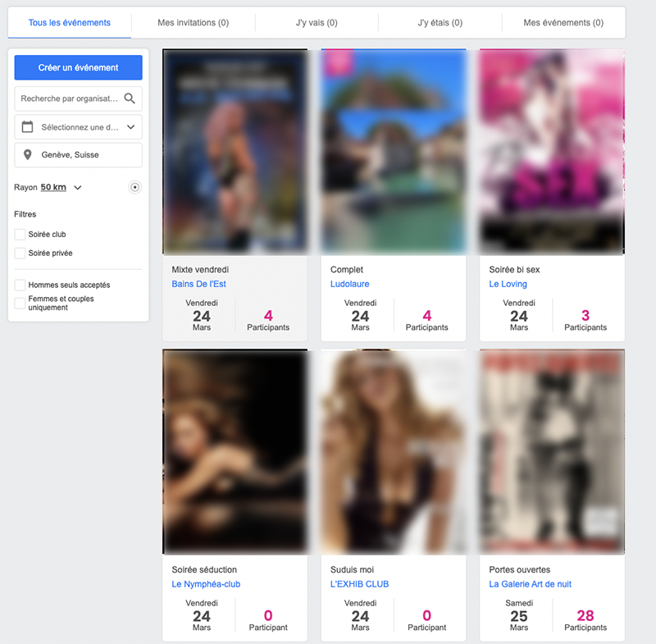
Task: Use the geolocation target icon
Action: [134, 188]
